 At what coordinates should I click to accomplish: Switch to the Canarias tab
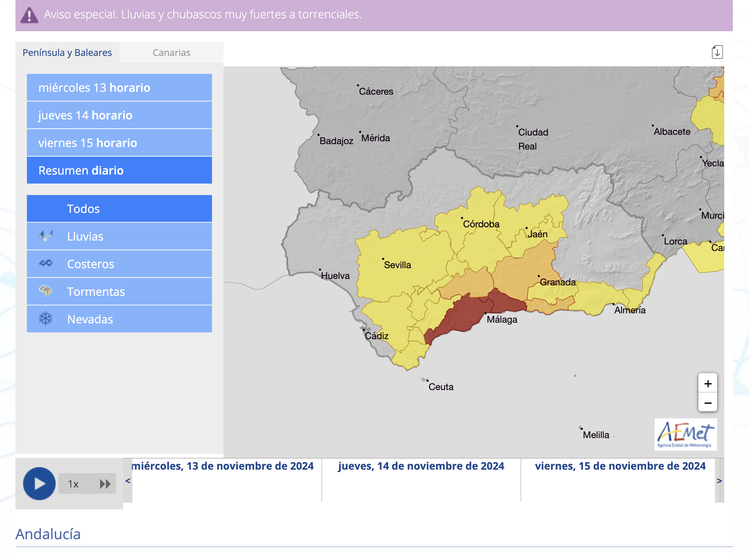click(171, 53)
